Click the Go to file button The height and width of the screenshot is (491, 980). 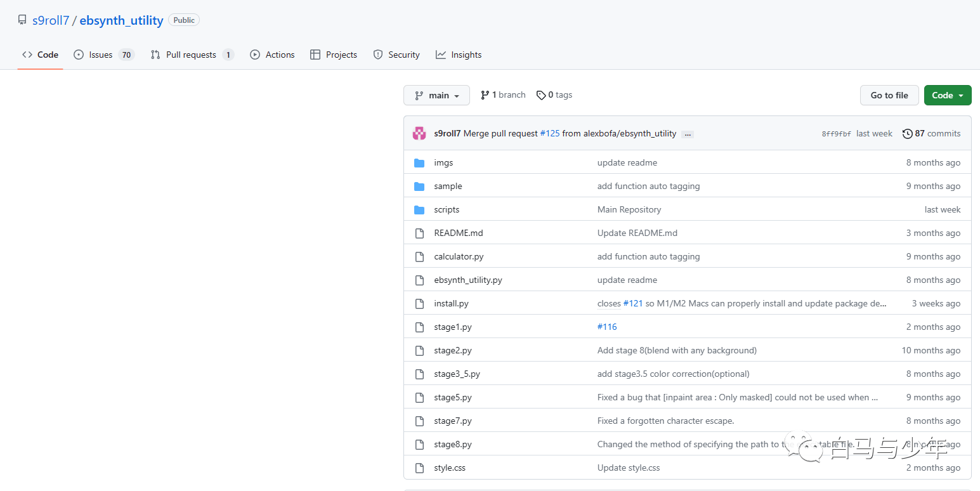coord(889,95)
